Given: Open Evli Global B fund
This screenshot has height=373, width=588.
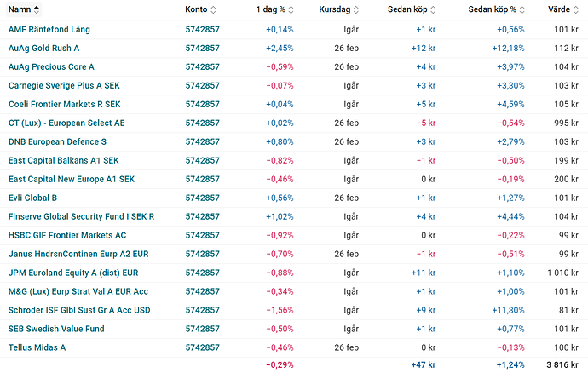Looking at the screenshot, I should [x=32, y=198].
